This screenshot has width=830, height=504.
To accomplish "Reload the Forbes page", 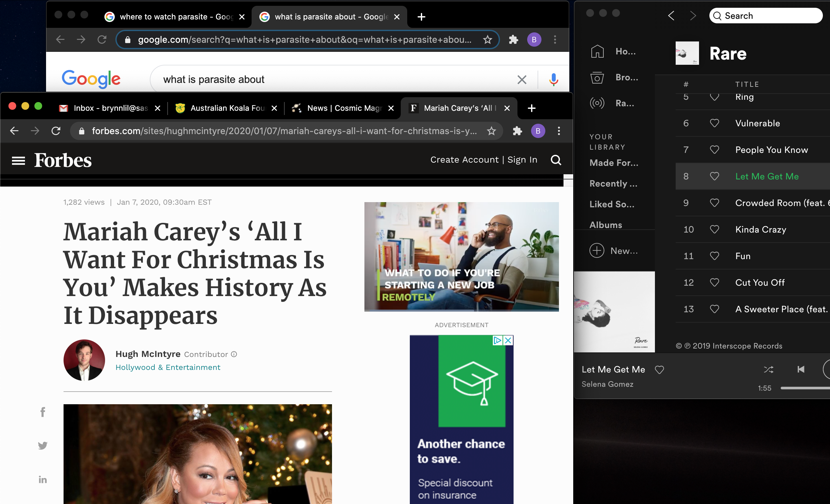I will 56,131.
